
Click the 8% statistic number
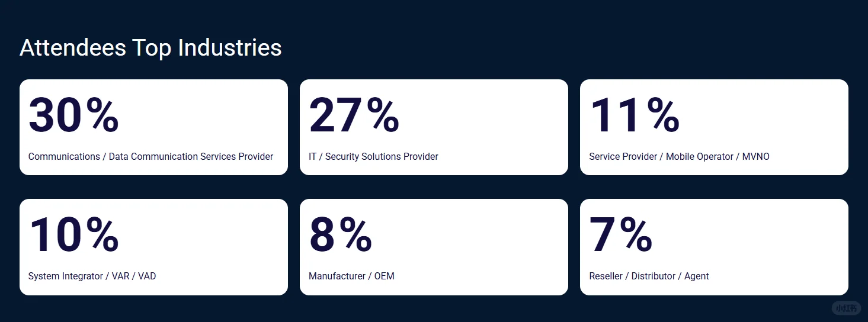click(340, 235)
